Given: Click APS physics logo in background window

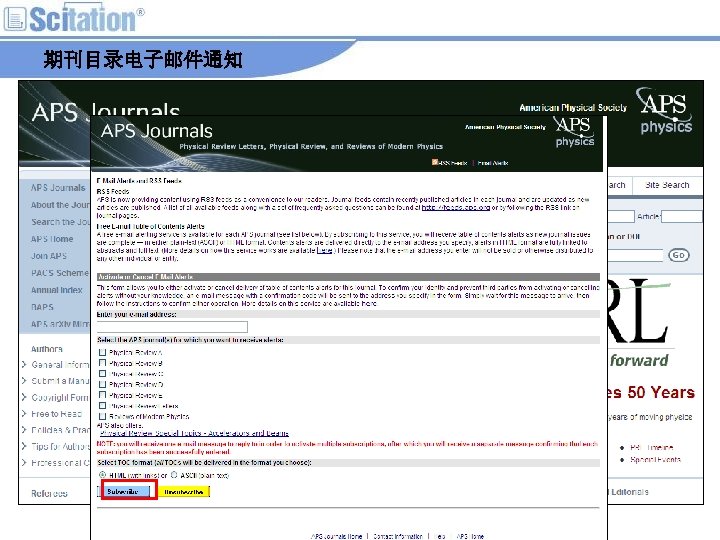Looking at the screenshot, I should tap(665, 111).
